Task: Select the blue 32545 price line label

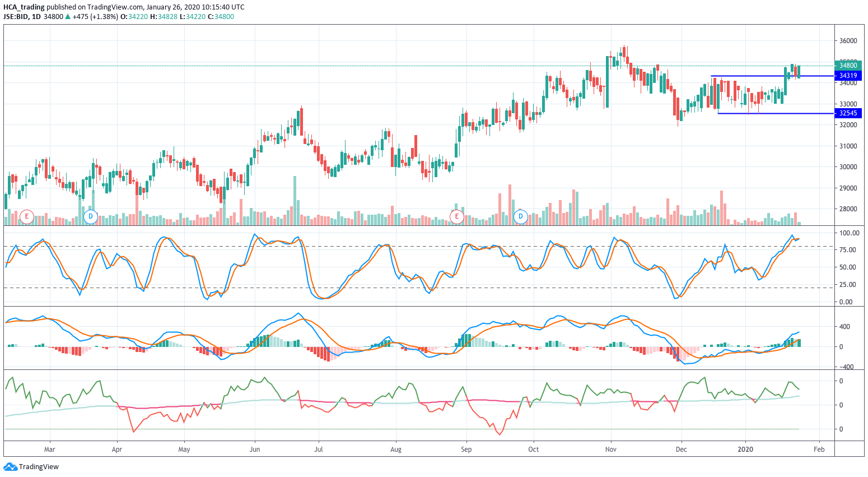Action: tap(848, 113)
